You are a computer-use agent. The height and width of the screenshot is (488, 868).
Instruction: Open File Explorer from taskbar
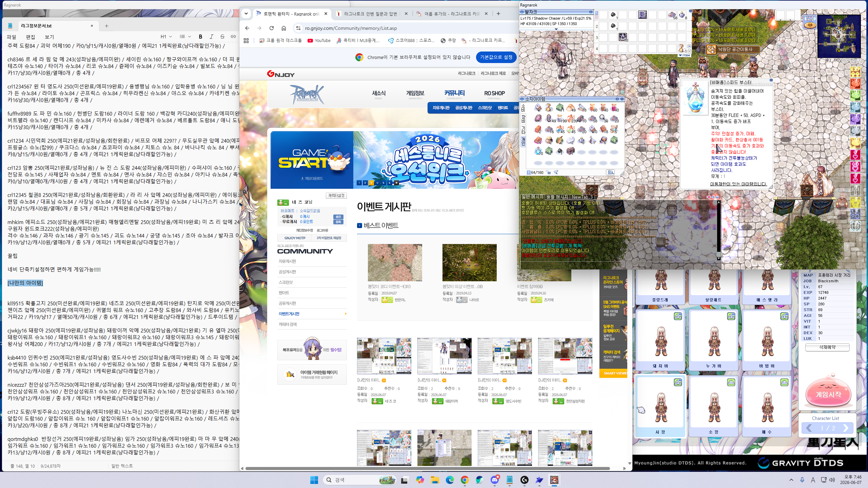click(x=435, y=480)
